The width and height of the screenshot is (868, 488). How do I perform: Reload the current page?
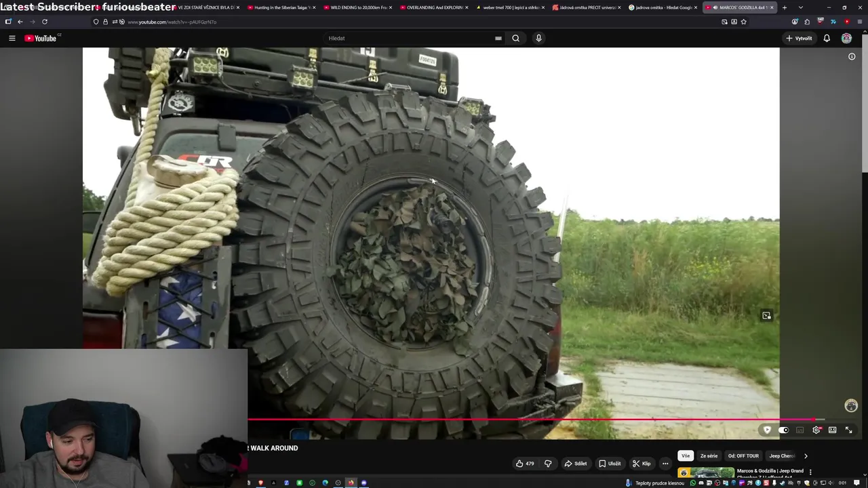coord(45,22)
